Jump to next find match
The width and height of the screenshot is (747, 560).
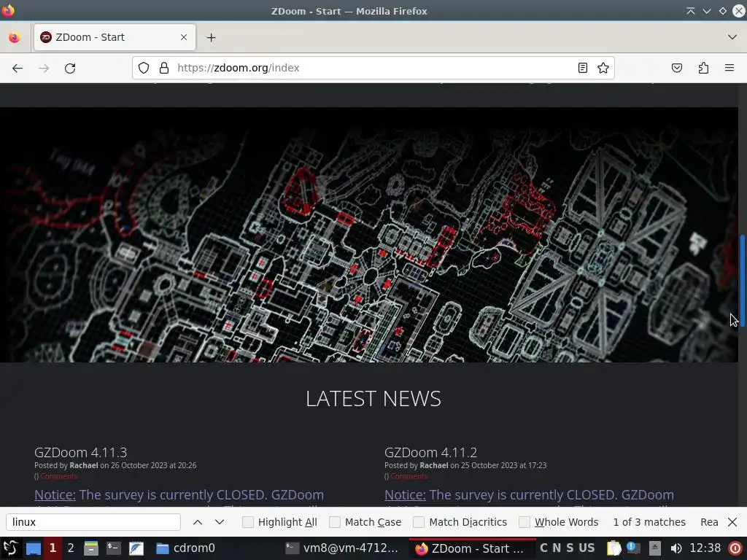click(220, 522)
